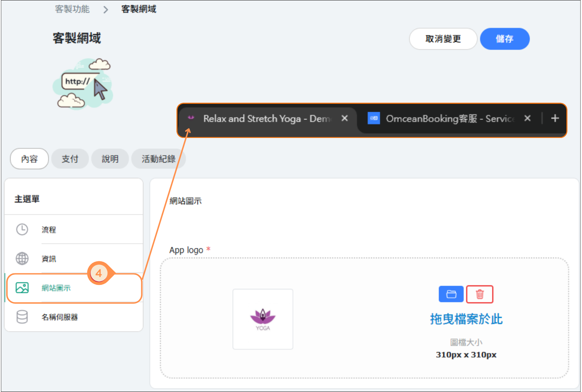Open the 支付 tab
This screenshot has width=582, height=392.
pyautogui.click(x=70, y=159)
